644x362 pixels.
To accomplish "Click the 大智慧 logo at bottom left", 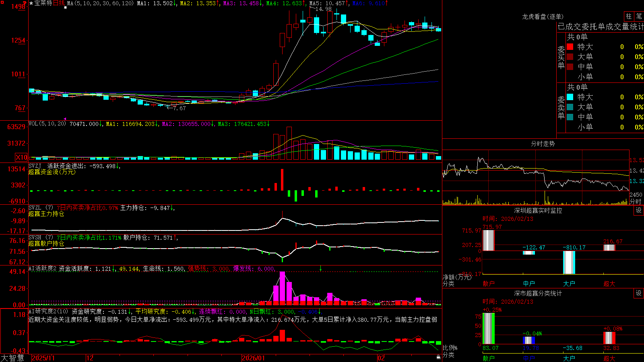I will pos(12,358).
